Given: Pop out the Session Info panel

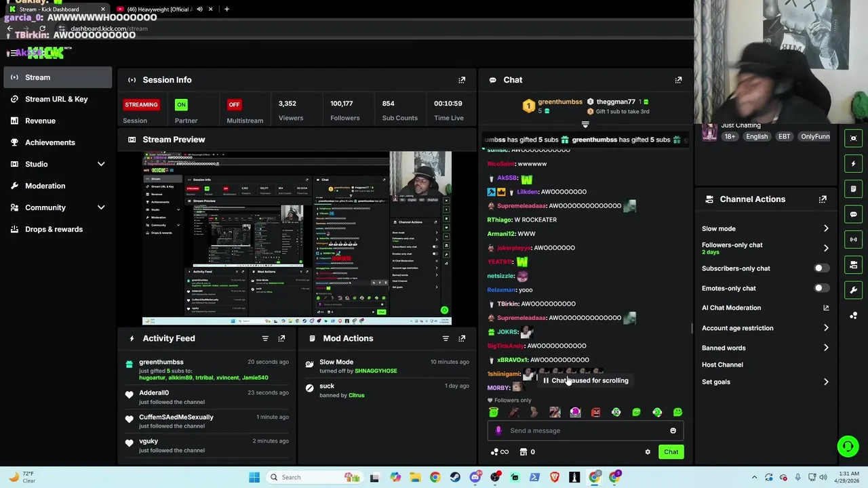Looking at the screenshot, I should 462,80.
